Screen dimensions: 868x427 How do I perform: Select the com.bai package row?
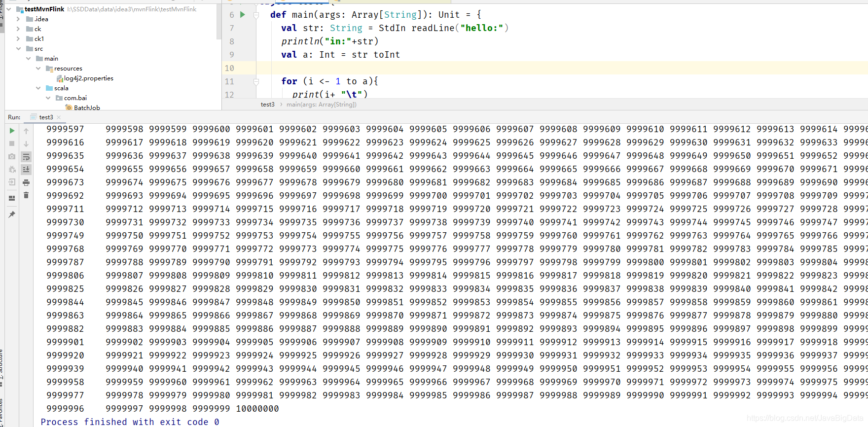coord(75,98)
